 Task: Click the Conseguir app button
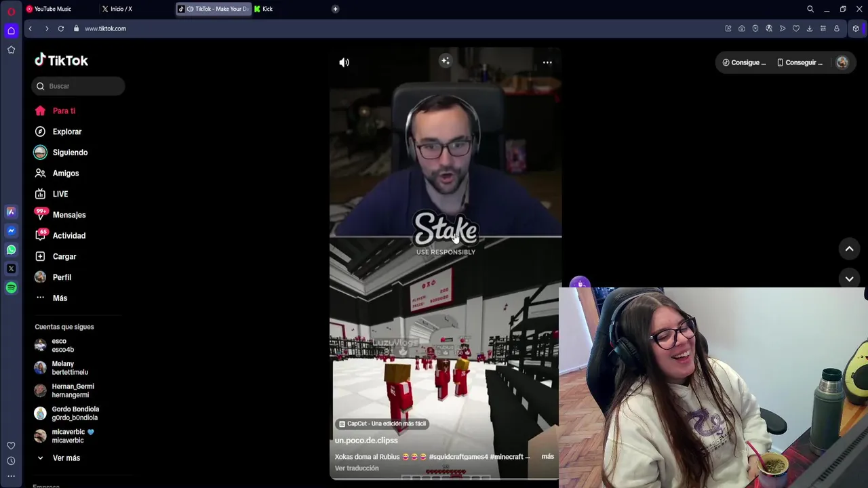point(800,62)
